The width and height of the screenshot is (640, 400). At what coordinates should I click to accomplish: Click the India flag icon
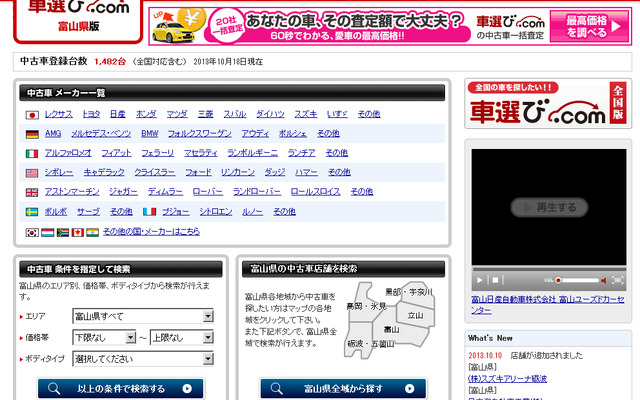pos(92,232)
